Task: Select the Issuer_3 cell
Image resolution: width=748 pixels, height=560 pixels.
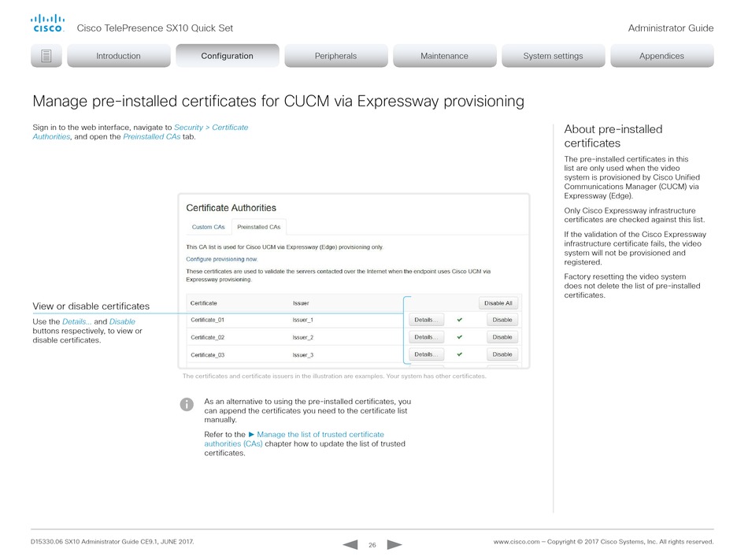Action: click(303, 355)
